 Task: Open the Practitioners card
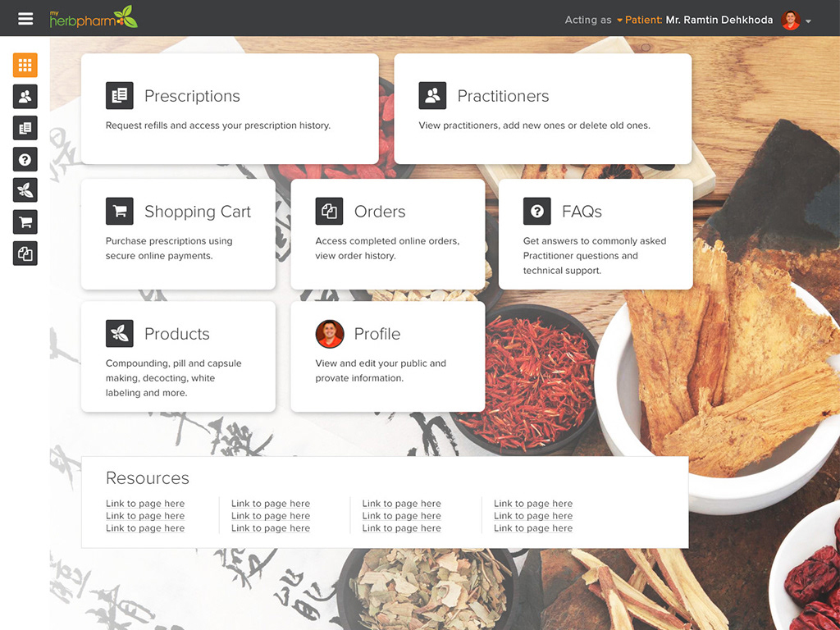coord(543,109)
